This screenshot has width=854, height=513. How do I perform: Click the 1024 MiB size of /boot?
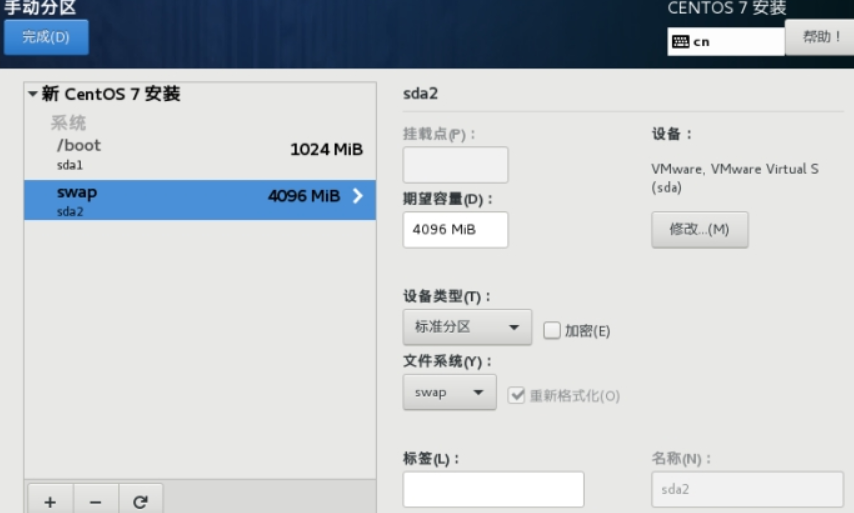click(326, 149)
